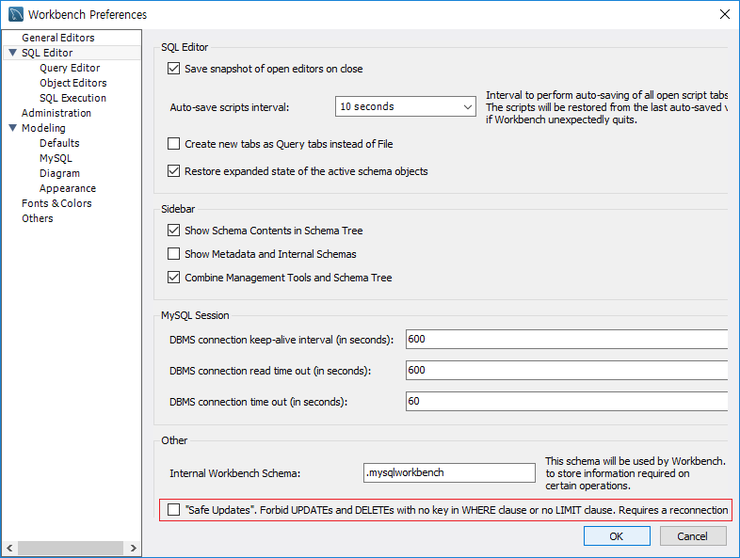
Task: Go to SQL Execution settings
Action: click(73, 98)
